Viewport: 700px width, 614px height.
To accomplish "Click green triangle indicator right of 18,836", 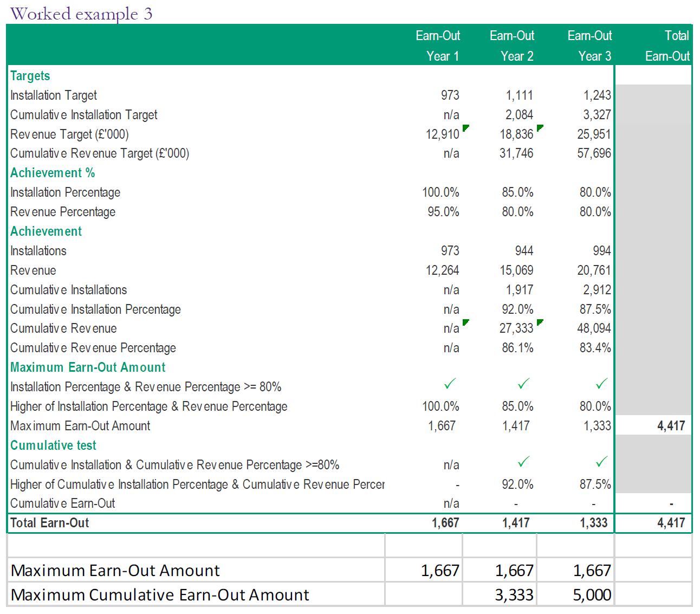I will [540, 128].
